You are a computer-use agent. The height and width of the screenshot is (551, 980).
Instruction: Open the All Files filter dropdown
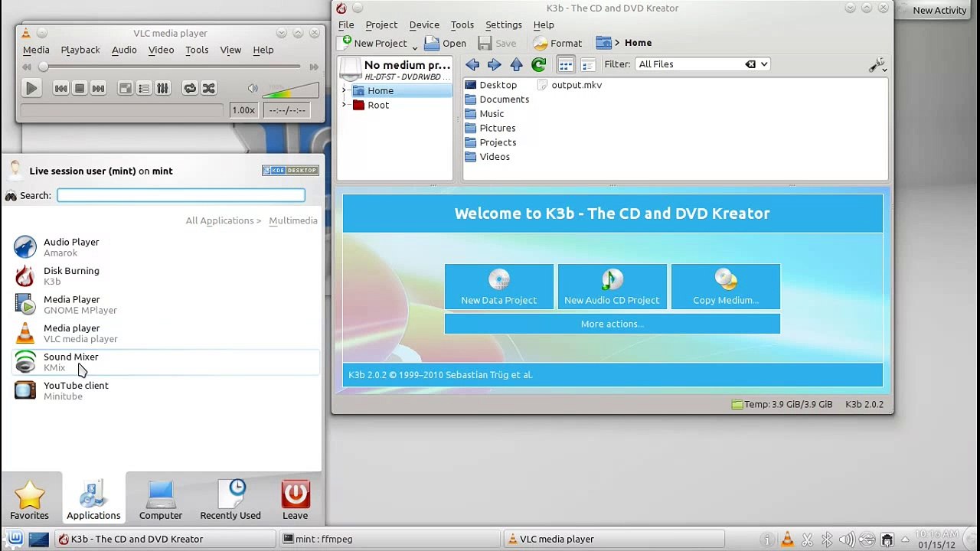(763, 64)
